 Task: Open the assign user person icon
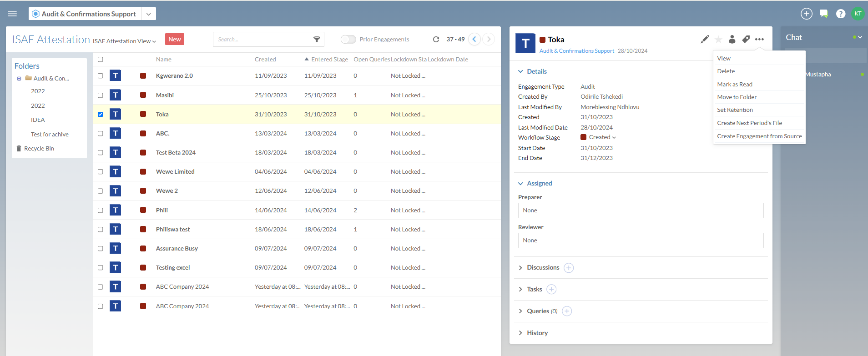point(732,40)
